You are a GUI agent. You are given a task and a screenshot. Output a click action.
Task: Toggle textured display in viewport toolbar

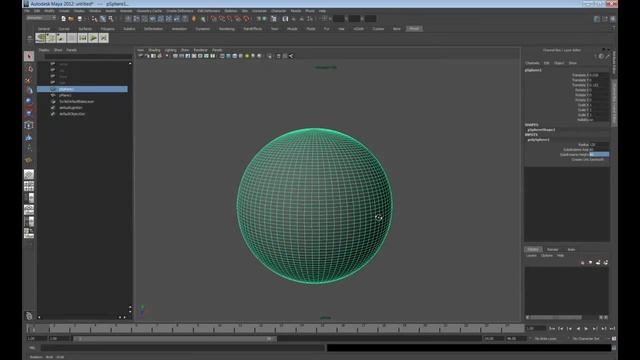click(x=240, y=56)
